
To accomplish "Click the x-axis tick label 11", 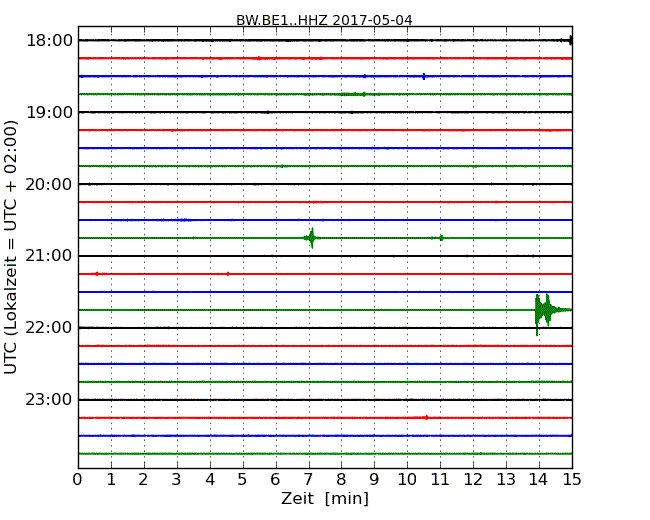I will pyautogui.click(x=440, y=479).
